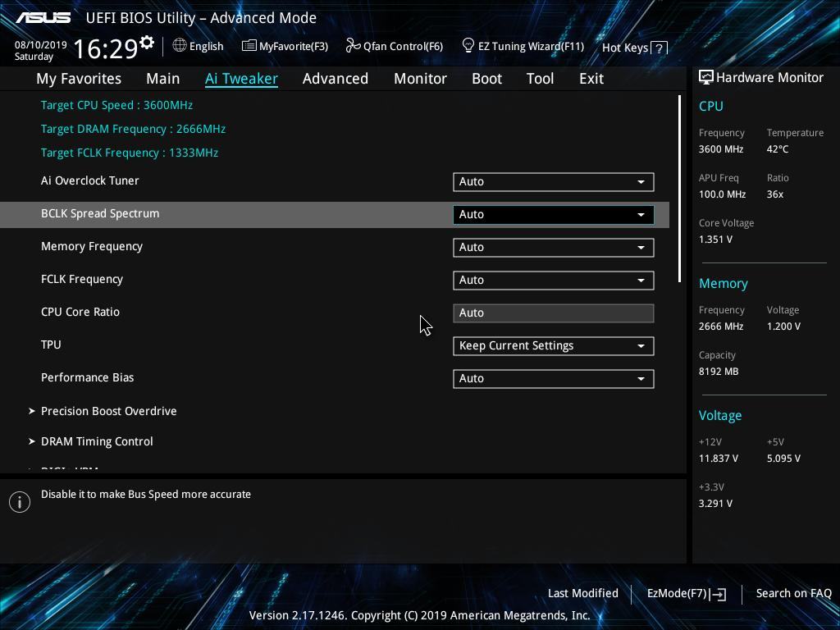The width and height of the screenshot is (840, 630).
Task: Click the Voltage section heading
Action: point(720,416)
